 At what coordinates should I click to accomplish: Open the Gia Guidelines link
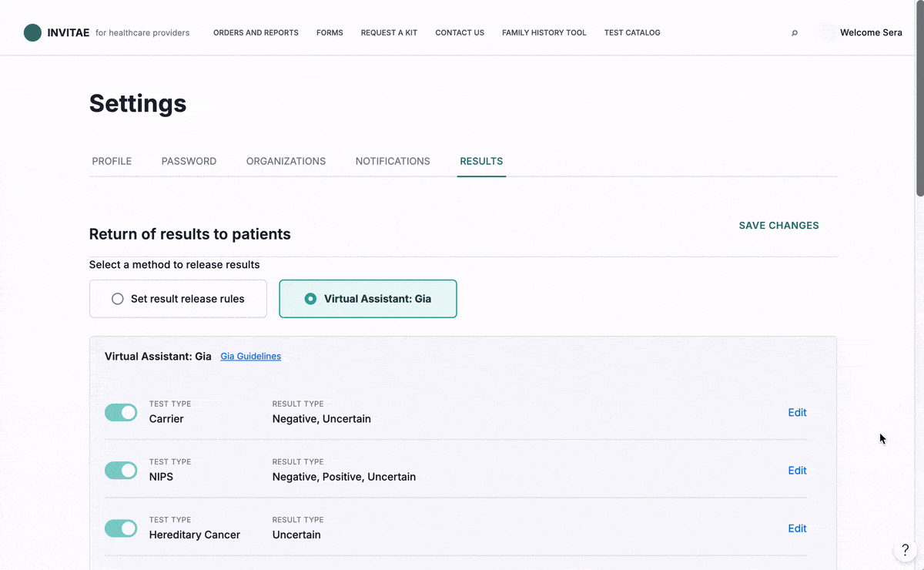(x=251, y=357)
